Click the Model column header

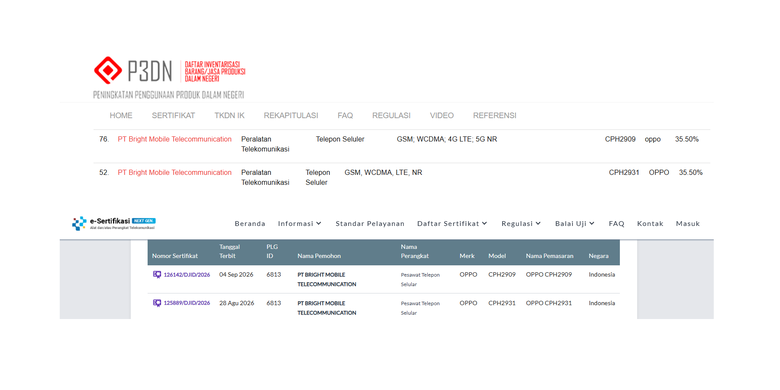click(497, 256)
